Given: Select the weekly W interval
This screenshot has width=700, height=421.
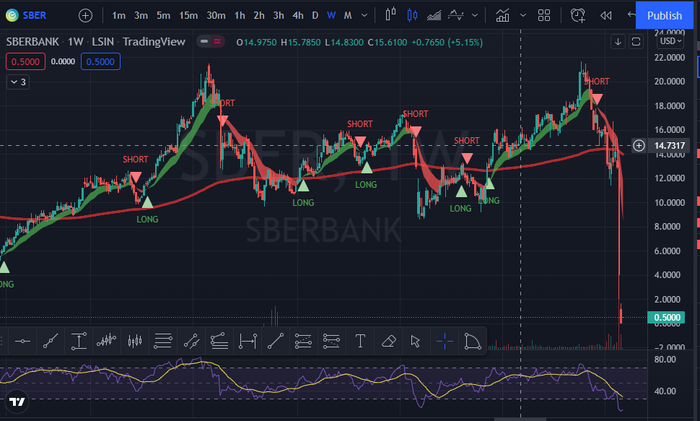Looking at the screenshot, I should 331,16.
